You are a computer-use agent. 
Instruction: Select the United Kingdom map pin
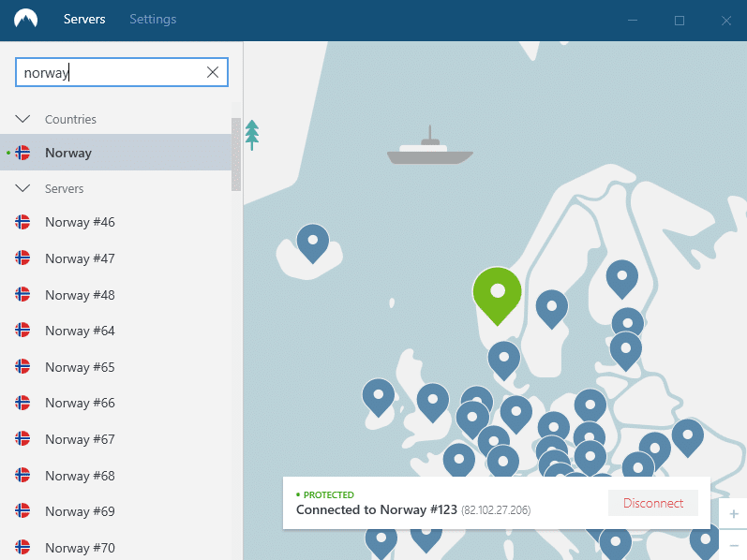[x=433, y=403]
